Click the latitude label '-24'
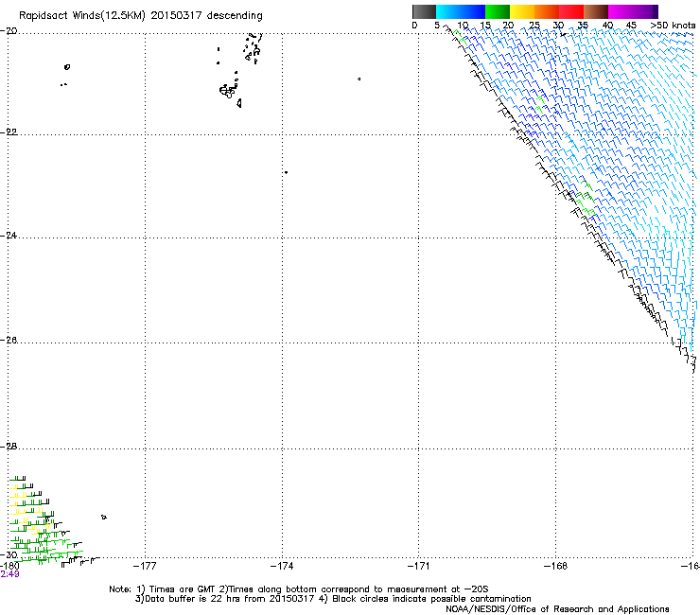Screen dimensions: 700x615 [9, 235]
